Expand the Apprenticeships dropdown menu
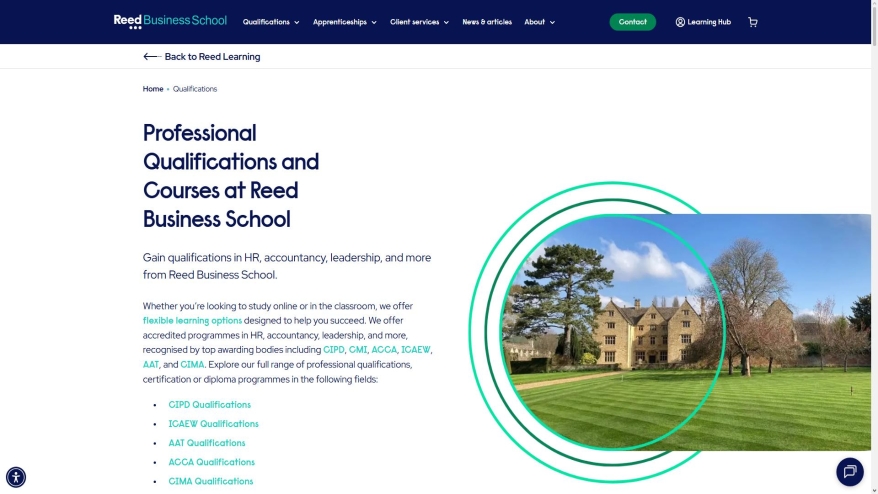 click(x=345, y=22)
